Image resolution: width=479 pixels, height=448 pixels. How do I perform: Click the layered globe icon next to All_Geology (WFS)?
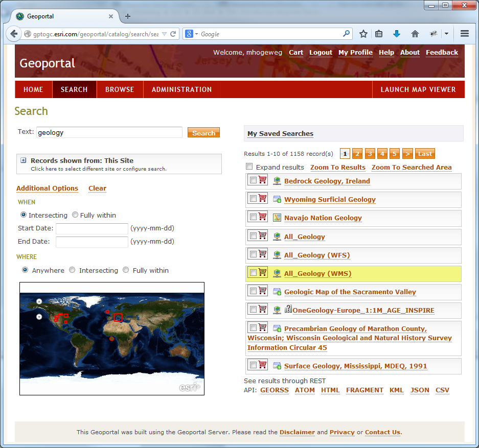tap(277, 253)
